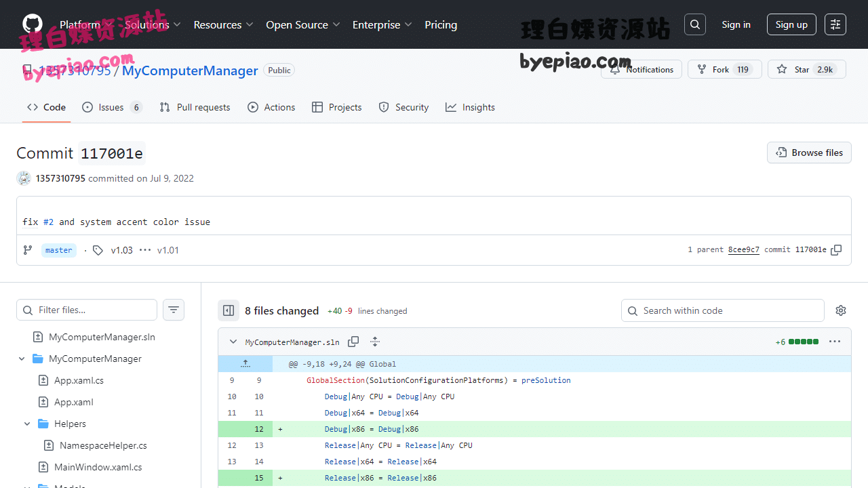The width and height of the screenshot is (868, 488).
Task: Expand the Solutions menu
Action: click(153, 24)
